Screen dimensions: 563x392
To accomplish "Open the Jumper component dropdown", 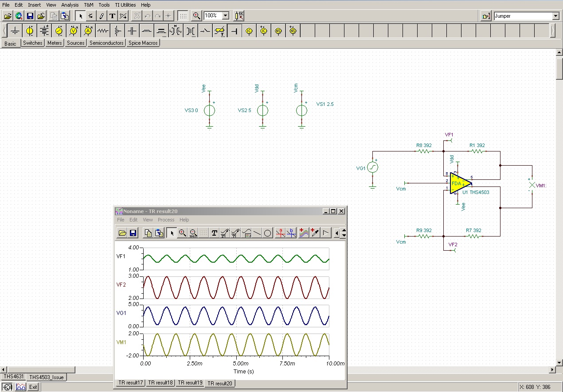I will [556, 16].
